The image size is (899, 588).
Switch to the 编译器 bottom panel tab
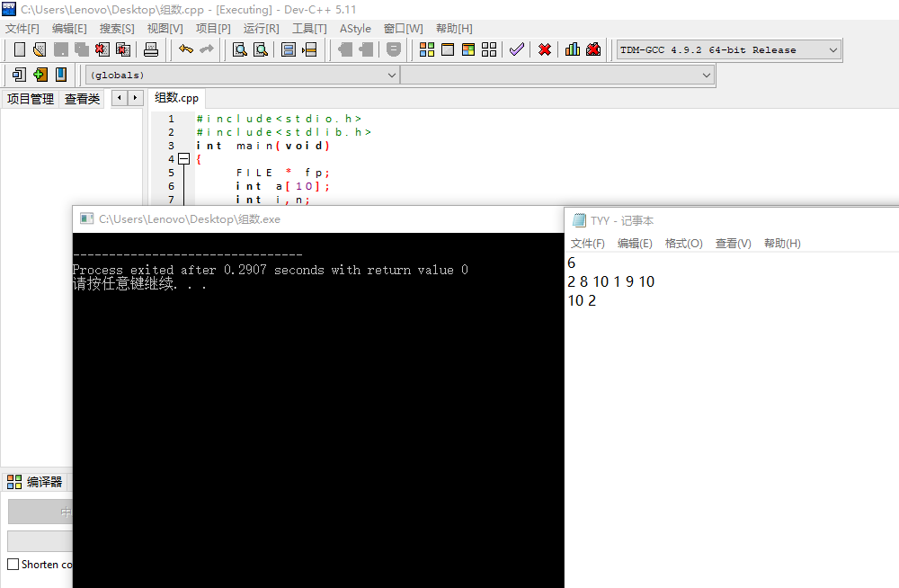click(35, 482)
